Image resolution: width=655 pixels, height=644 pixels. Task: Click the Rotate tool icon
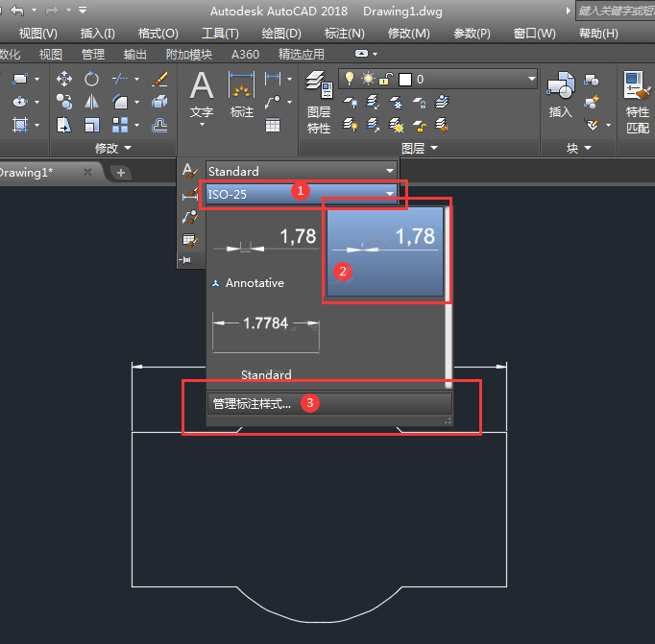(x=92, y=79)
